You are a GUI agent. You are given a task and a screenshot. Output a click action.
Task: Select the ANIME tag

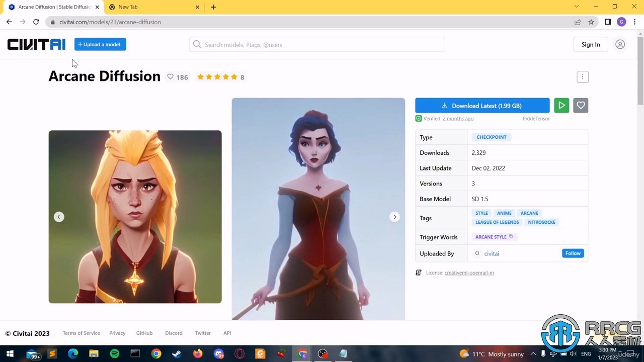(x=504, y=213)
